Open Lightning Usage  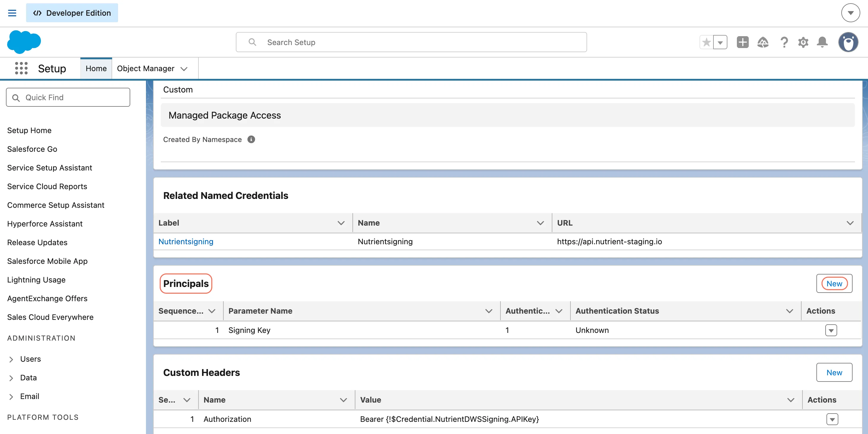[36, 280]
